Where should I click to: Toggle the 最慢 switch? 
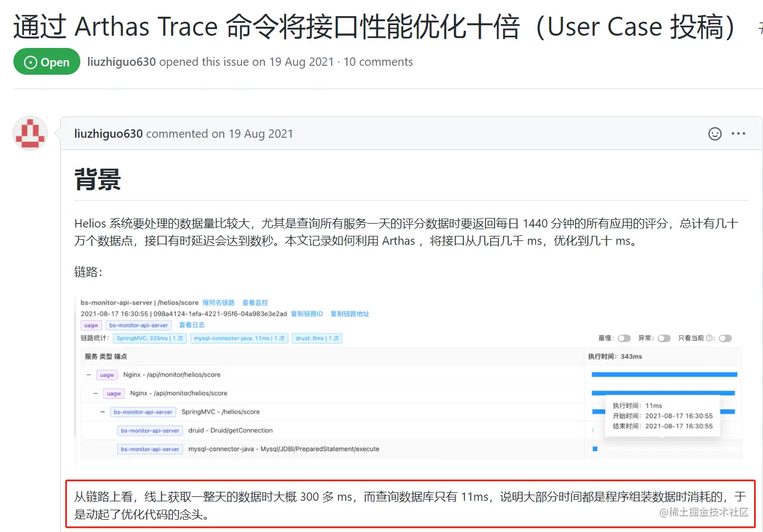pyautogui.click(x=624, y=338)
